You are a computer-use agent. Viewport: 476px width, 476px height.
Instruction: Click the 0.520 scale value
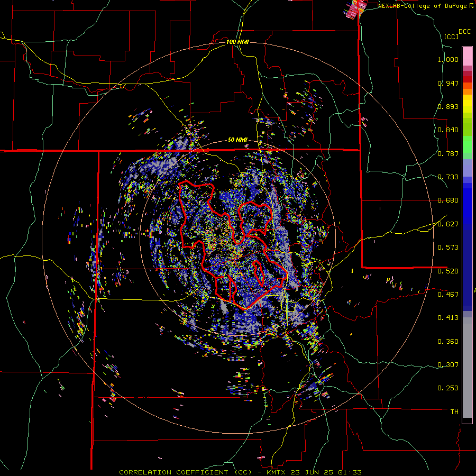click(x=448, y=271)
